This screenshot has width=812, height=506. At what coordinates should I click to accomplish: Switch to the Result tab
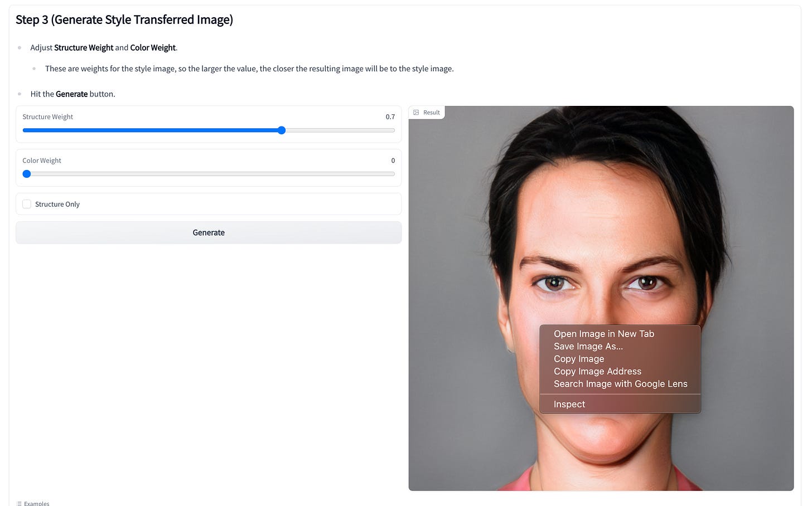pos(431,112)
